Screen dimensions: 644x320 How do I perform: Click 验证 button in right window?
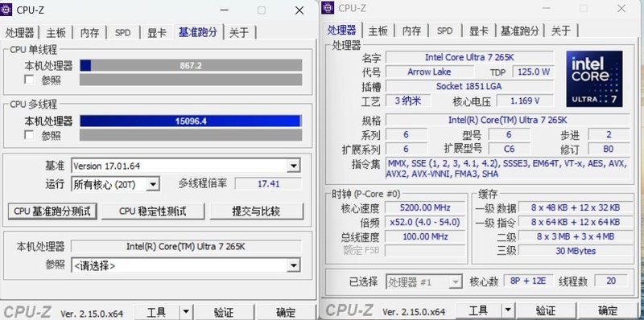(546, 310)
